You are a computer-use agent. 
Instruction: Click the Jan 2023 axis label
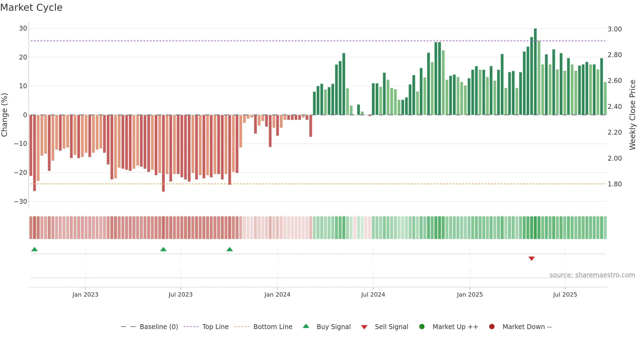coord(85,294)
